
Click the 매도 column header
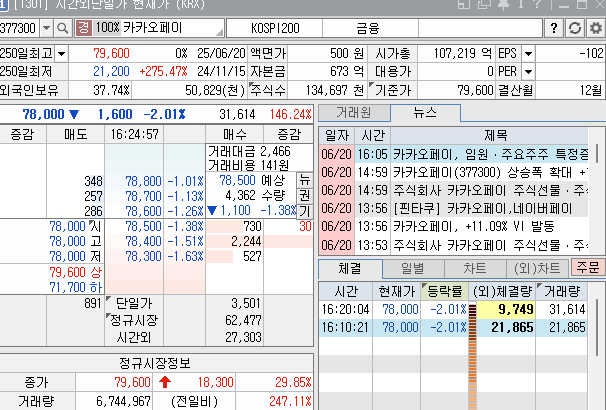pos(76,134)
